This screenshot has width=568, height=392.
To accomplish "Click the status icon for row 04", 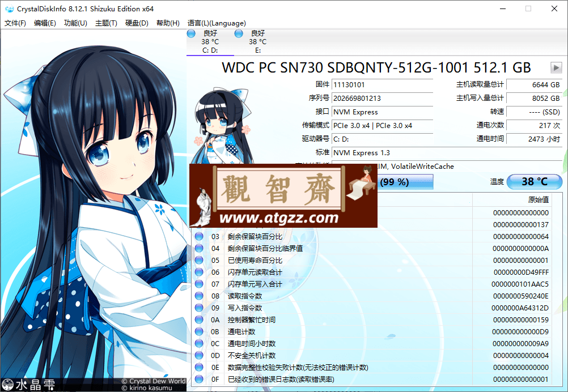I will [199, 248].
